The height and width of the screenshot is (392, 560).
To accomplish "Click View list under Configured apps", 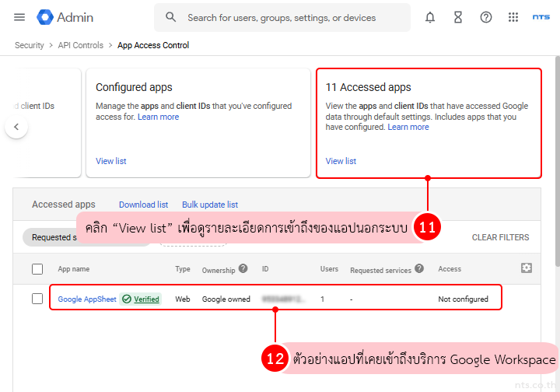I will tap(110, 161).
